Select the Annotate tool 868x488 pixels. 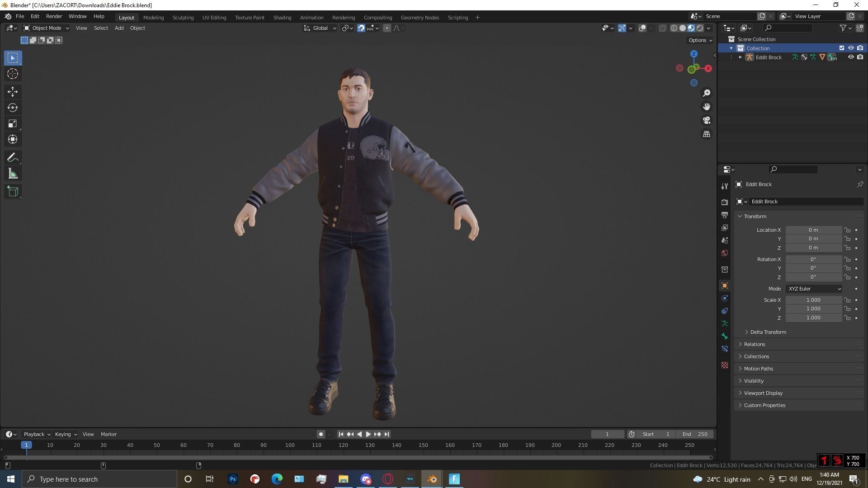(13, 157)
